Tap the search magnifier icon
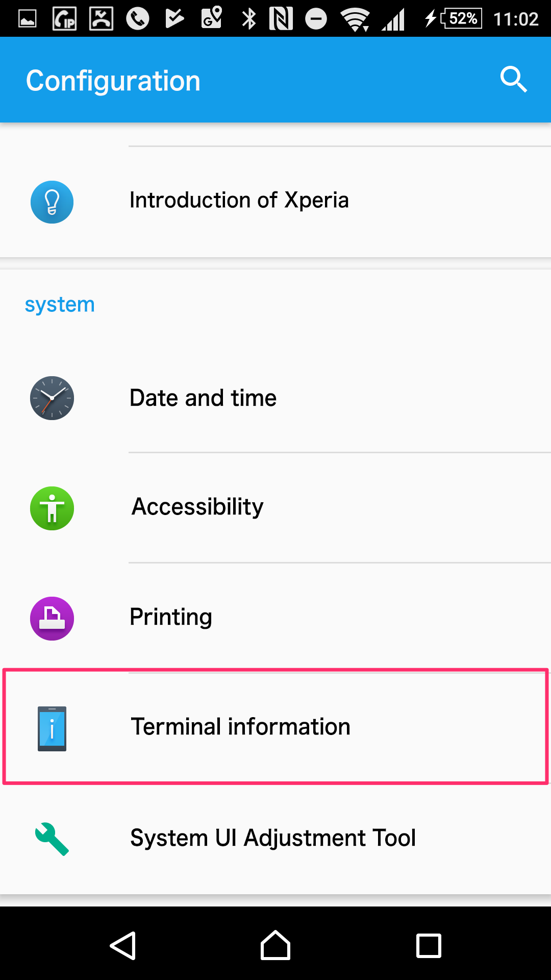Viewport: 551px width, 980px height. click(x=513, y=80)
